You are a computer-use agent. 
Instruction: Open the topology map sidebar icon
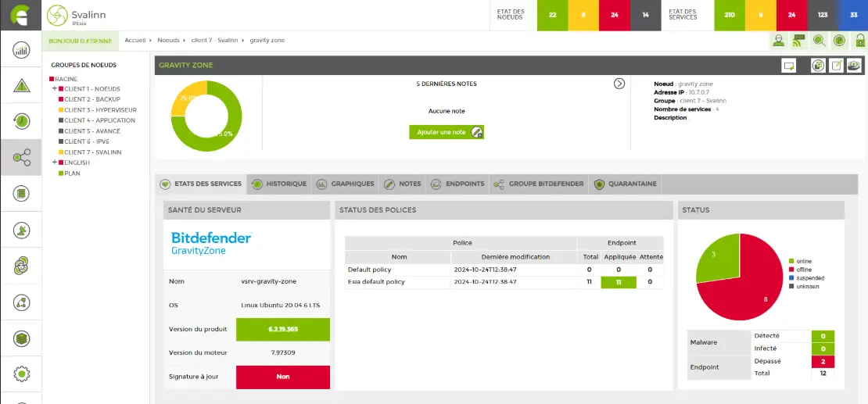(x=21, y=302)
